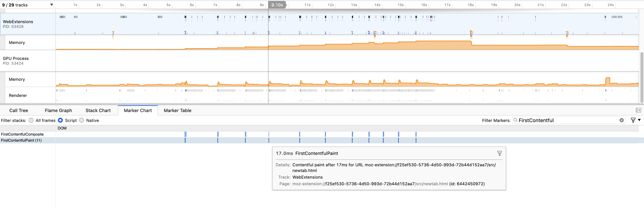
Task: Click a FirstContentfulComposite marker near 6 seconds
Action: (x=185, y=134)
